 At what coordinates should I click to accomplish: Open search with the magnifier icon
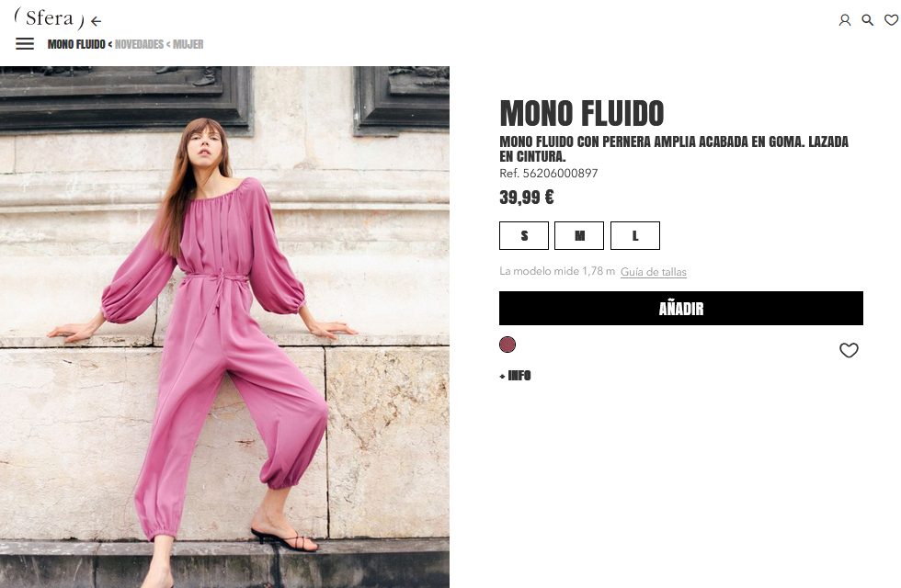[868, 20]
